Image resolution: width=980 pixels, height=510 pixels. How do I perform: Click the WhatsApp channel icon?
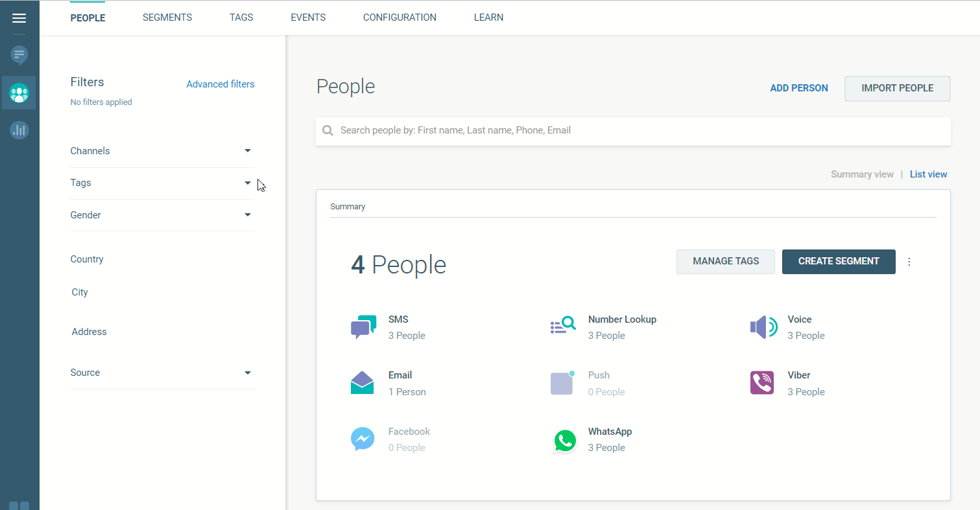(x=564, y=440)
